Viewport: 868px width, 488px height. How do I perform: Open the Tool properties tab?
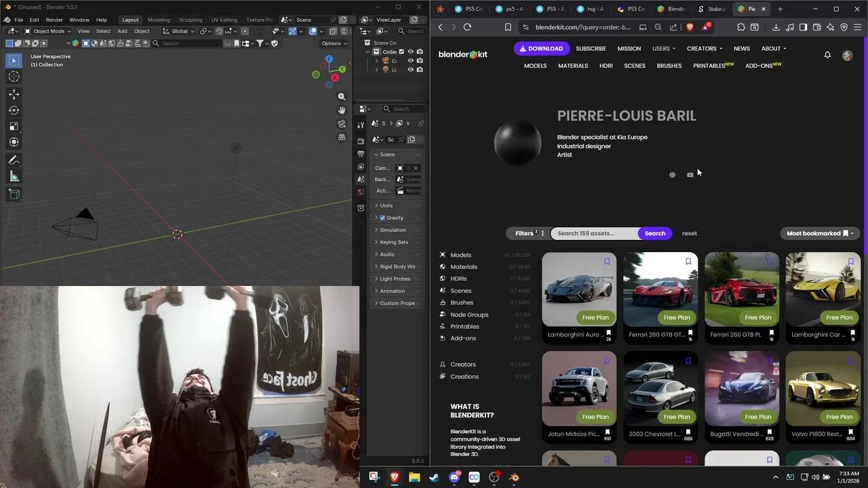tap(361, 124)
